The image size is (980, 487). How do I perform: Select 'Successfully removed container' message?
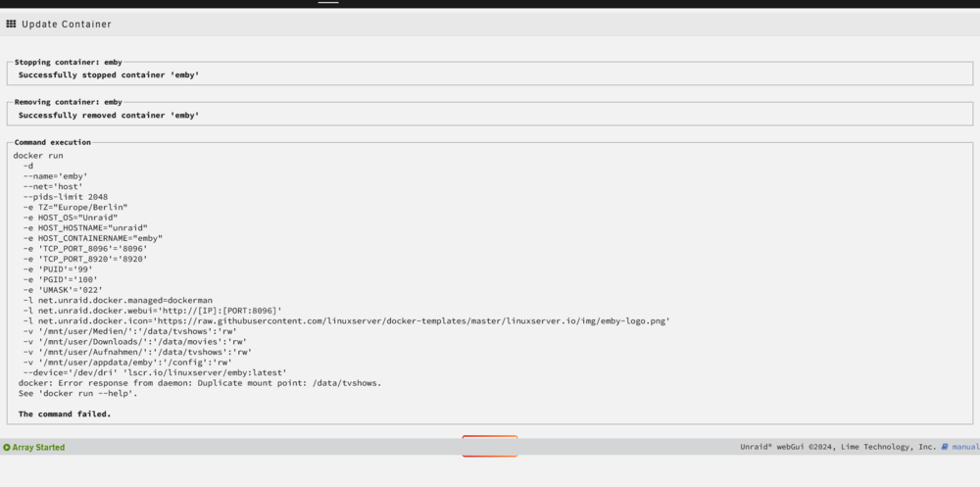(x=109, y=116)
